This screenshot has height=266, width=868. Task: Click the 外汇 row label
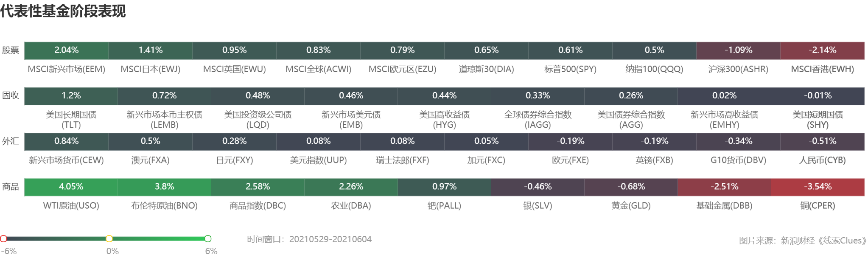tap(11, 141)
